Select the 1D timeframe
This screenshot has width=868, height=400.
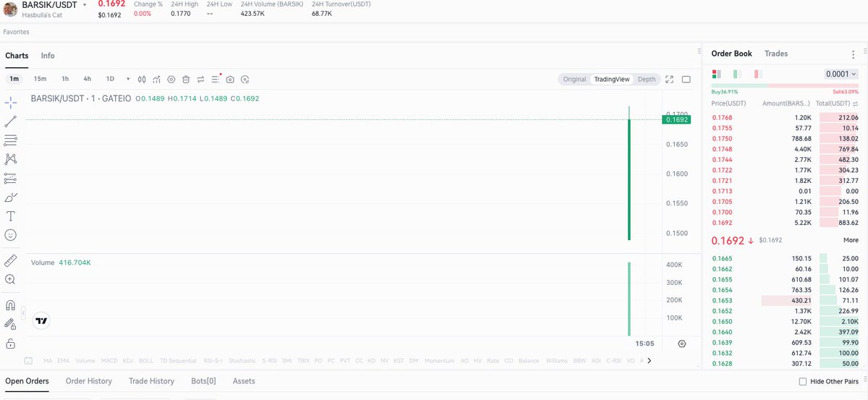point(110,79)
